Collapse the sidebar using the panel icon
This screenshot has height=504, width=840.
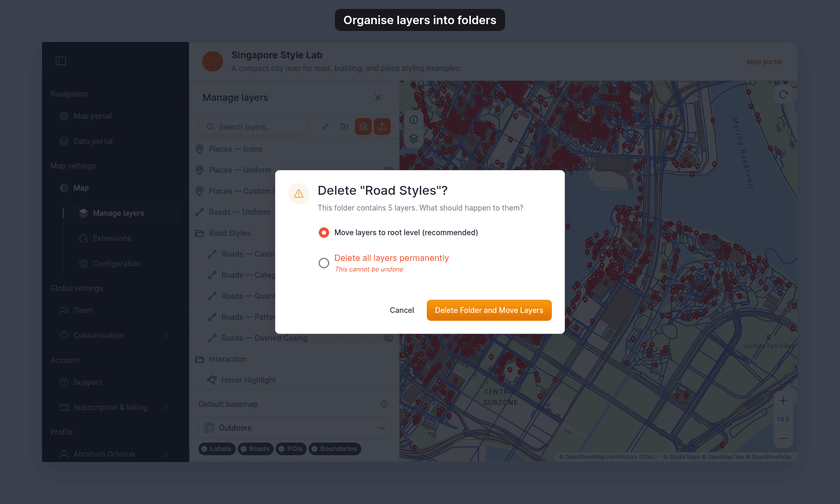[x=61, y=61]
